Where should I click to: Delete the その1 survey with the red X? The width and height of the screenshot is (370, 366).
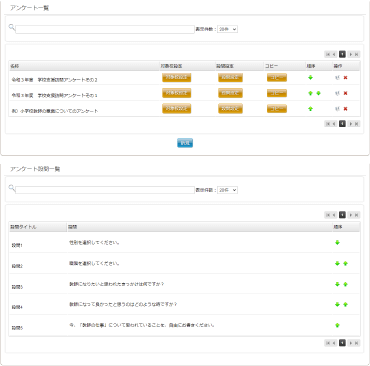[x=345, y=93]
